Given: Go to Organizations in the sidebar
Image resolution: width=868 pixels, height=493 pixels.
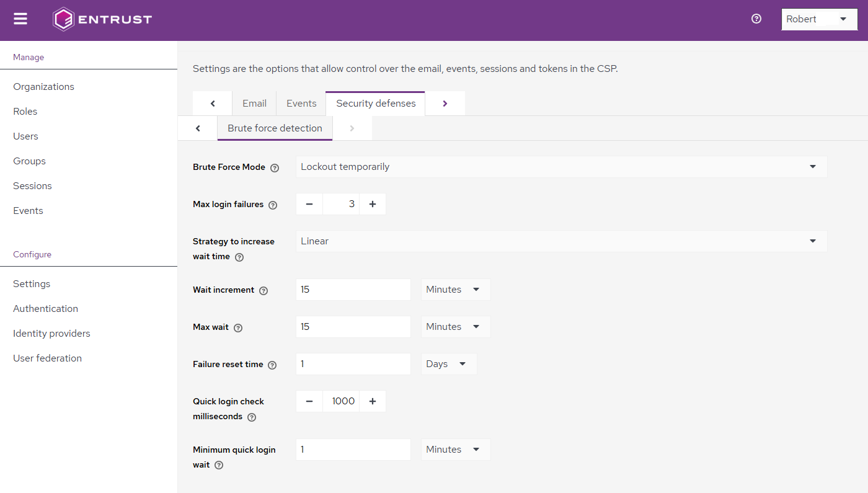Looking at the screenshot, I should pos(43,87).
